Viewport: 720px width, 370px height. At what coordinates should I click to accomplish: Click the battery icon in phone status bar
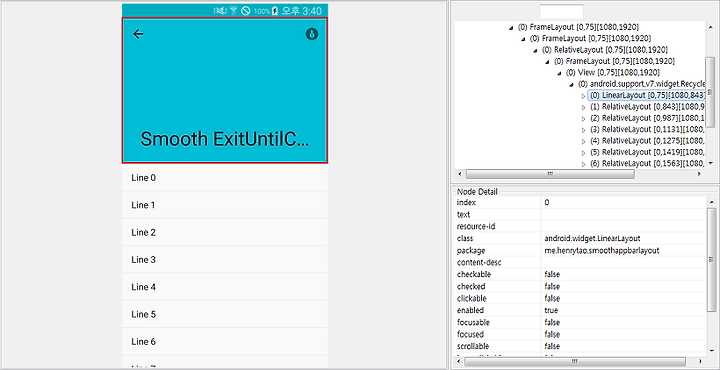(x=275, y=11)
